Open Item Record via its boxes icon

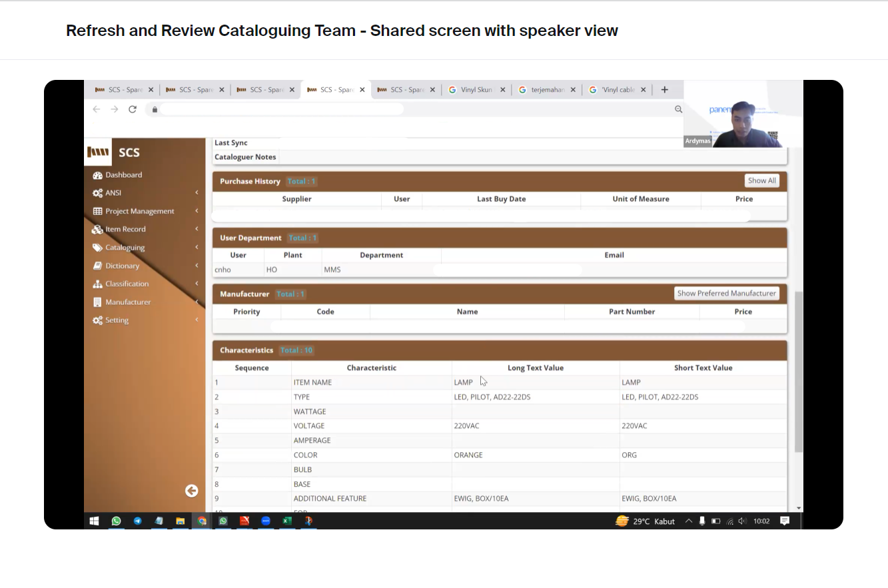pos(98,229)
